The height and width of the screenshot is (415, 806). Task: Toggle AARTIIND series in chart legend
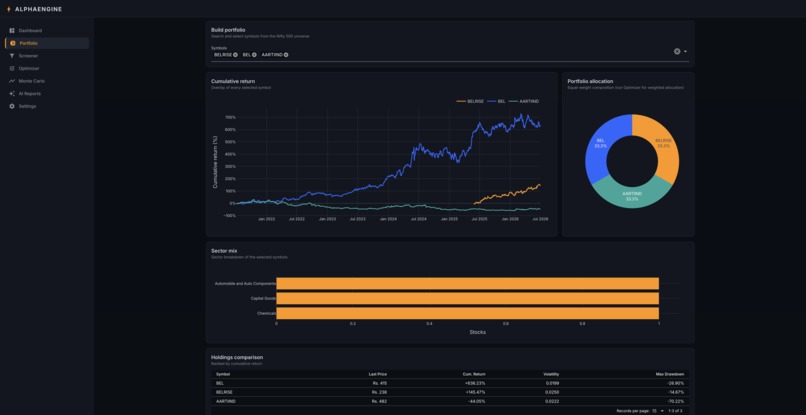click(524, 101)
